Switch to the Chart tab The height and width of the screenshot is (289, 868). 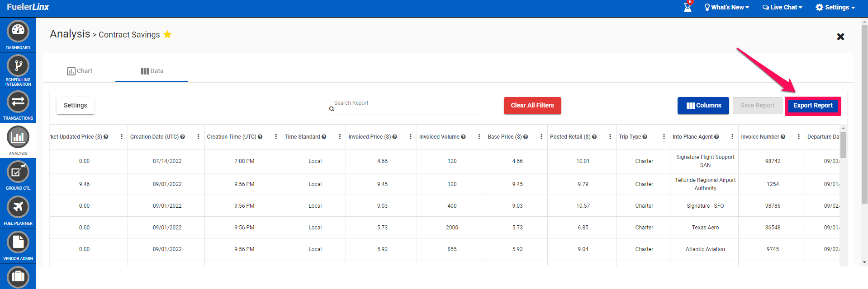point(80,71)
